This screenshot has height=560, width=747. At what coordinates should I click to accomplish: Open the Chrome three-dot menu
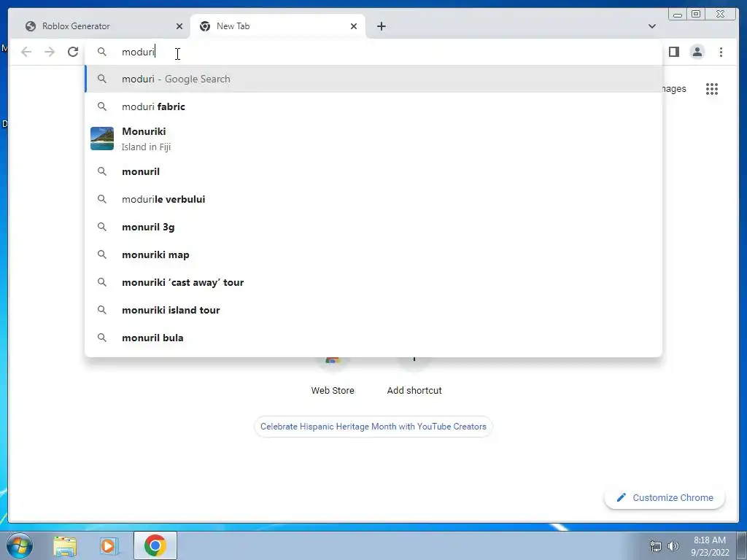point(721,52)
